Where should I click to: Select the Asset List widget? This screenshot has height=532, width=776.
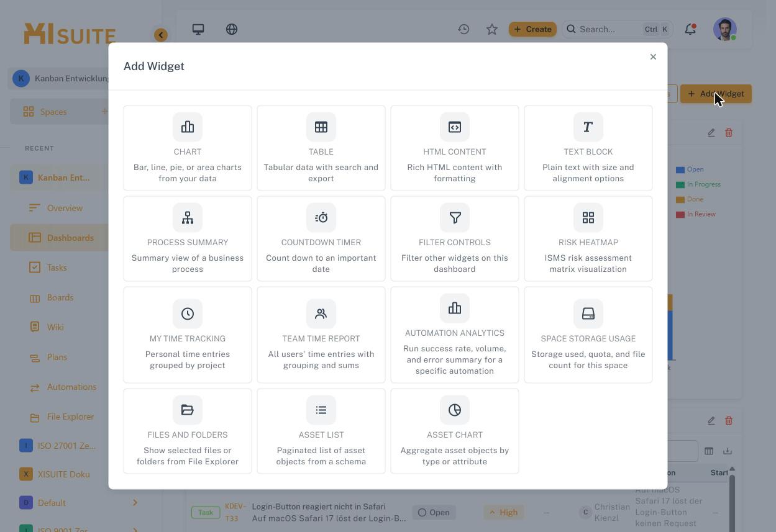[x=321, y=431]
